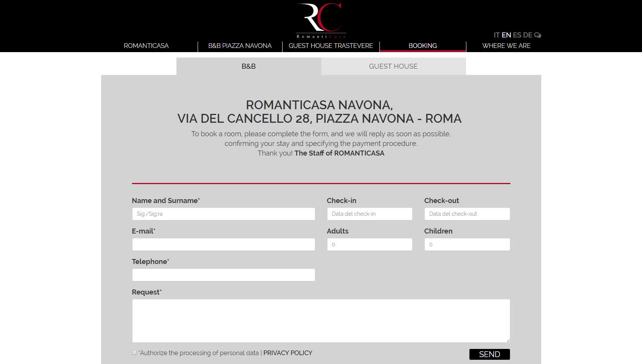Click the 'The Staff of ROMANTICASA' text
The image size is (642, 364).
pyautogui.click(x=339, y=153)
